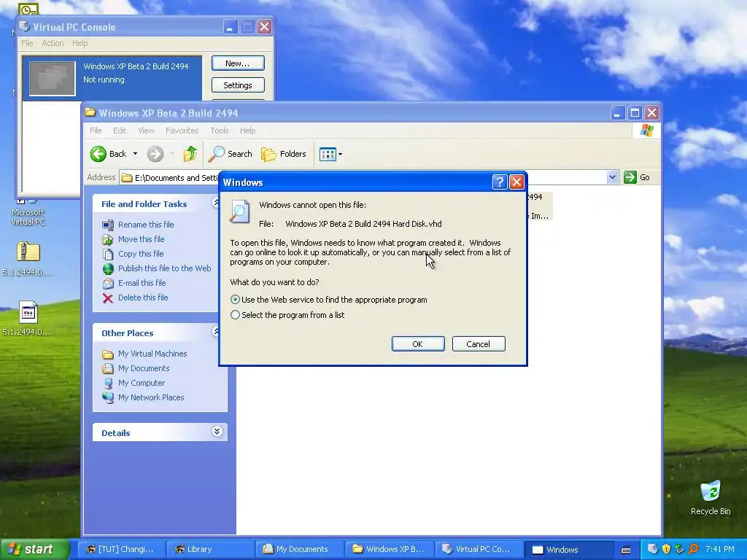Click the dialog's question mark help icon
The height and width of the screenshot is (560, 747).
499,182
